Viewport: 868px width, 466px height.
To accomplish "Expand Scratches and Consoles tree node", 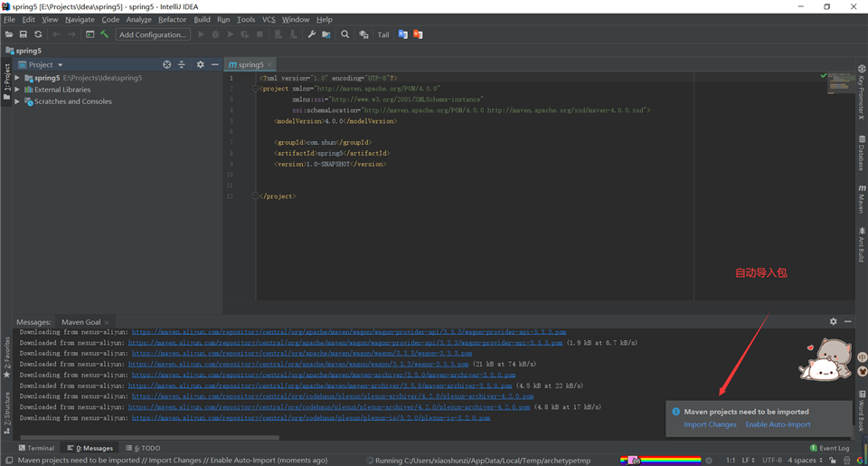I will [x=17, y=101].
